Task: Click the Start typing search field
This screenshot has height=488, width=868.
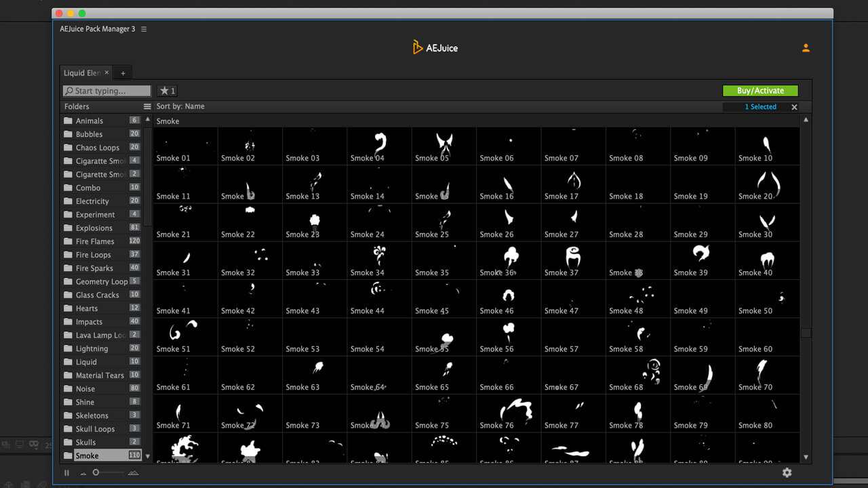Action: coord(107,91)
